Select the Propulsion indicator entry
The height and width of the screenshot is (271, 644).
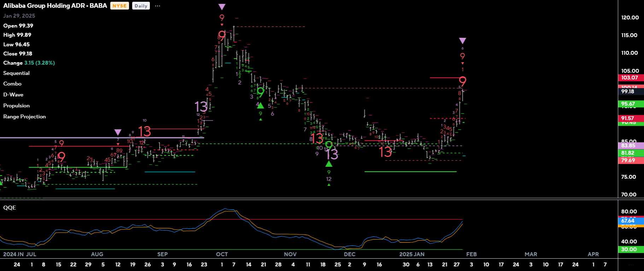16,106
